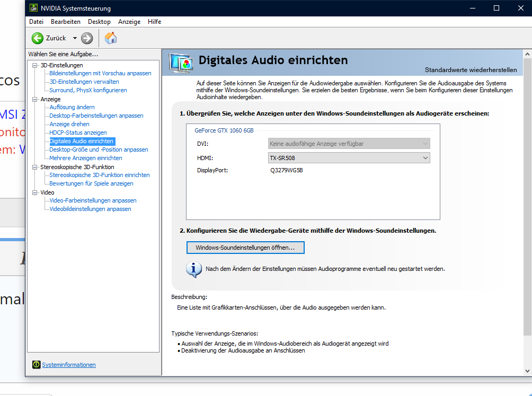Image resolution: width=532 pixels, height=396 pixels.
Task: Select Videobildeinstellungen anpassen
Action: point(90,209)
